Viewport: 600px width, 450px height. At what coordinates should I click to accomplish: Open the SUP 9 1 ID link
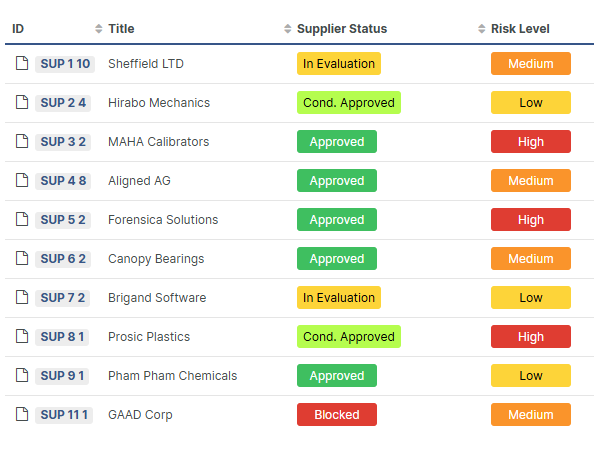point(63,376)
